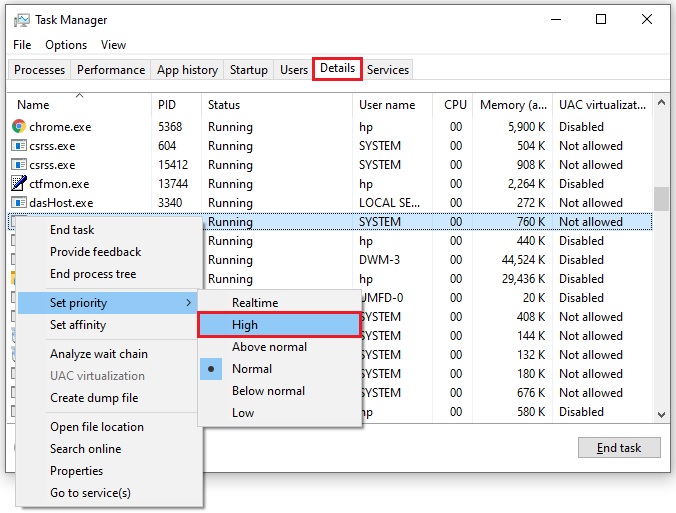Choose Realtime priority from submenu
The height and width of the screenshot is (513, 676).
(x=255, y=303)
